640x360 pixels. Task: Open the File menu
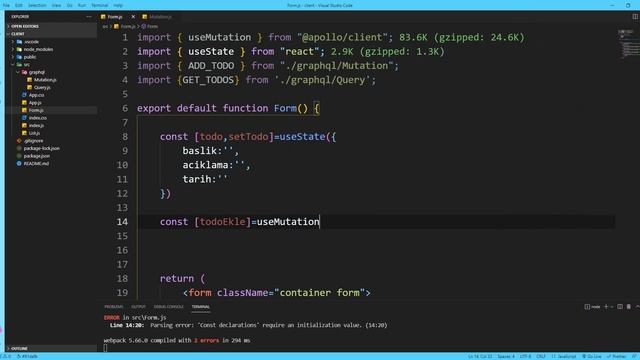coord(6,5)
